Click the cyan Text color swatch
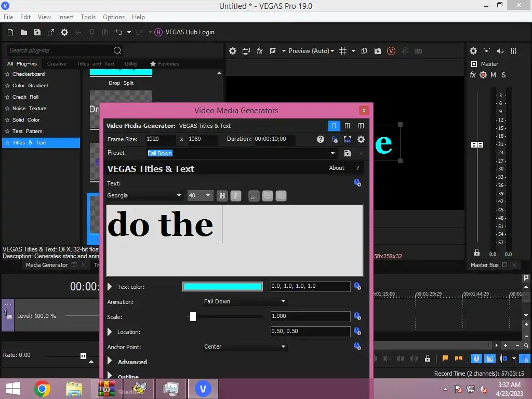Screen dimensions: 532x399 tap(222, 287)
